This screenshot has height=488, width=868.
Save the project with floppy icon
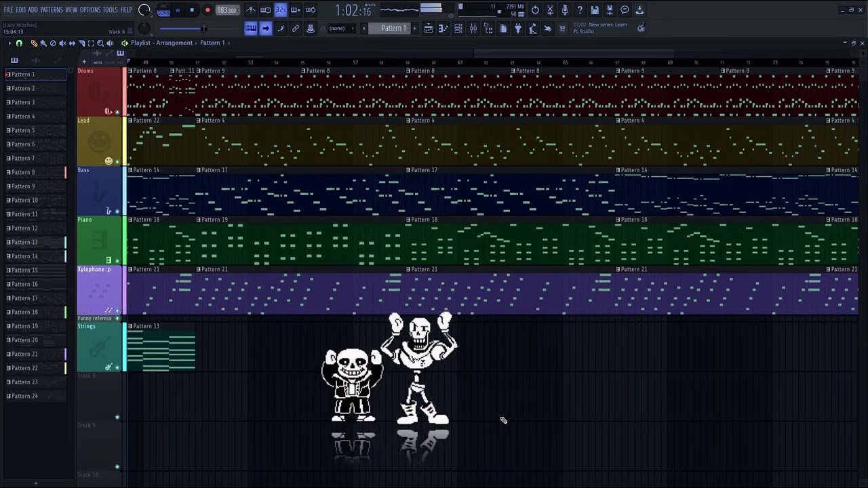[595, 10]
